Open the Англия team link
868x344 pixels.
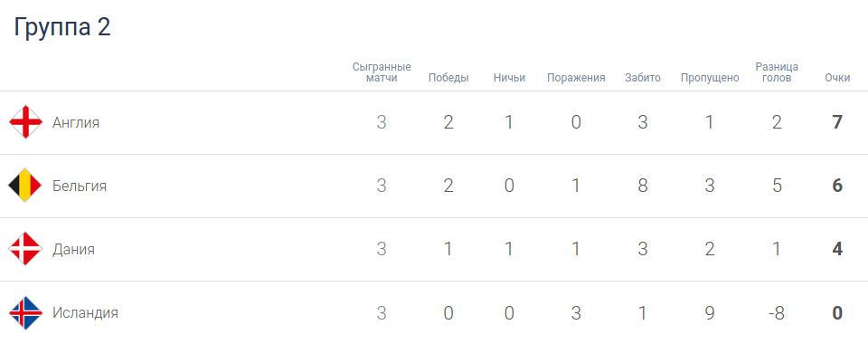point(76,122)
